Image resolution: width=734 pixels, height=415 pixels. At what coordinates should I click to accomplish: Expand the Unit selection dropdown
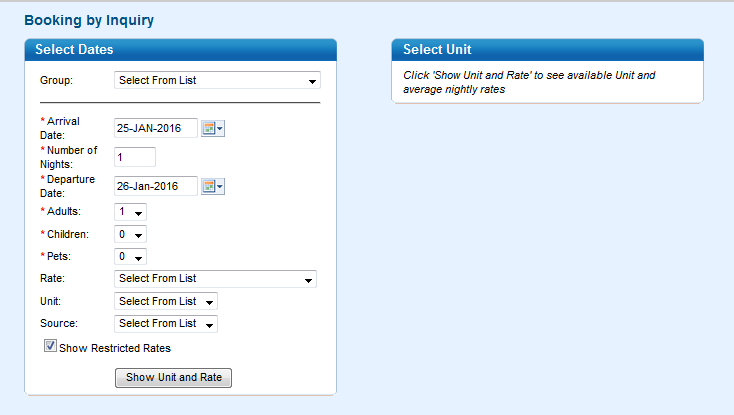point(166,301)
